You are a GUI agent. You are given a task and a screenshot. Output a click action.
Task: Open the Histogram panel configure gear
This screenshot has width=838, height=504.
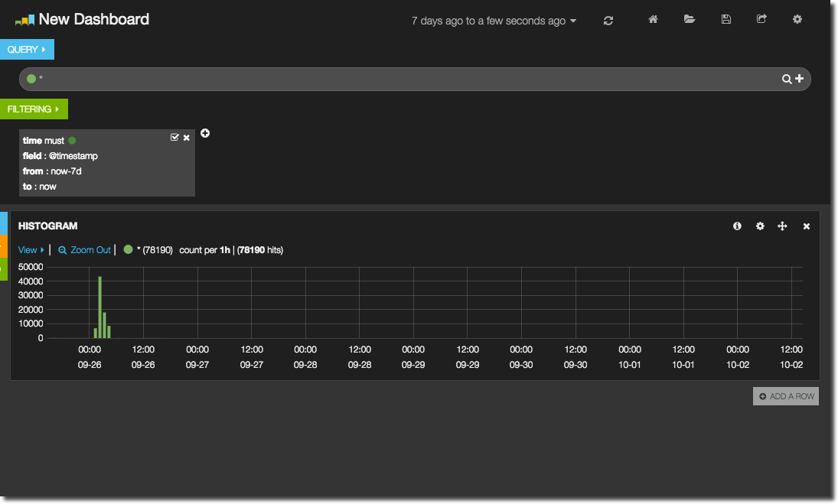(760, 226)
